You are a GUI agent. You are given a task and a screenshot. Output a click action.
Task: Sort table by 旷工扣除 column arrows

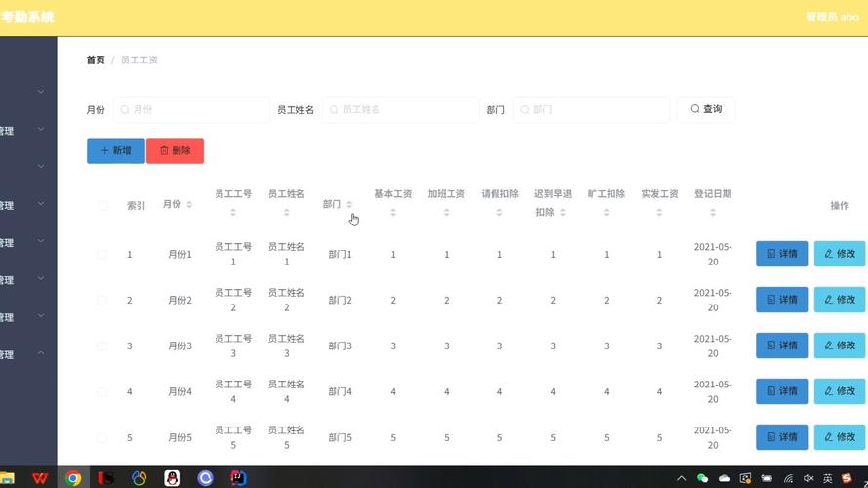pyautogui.click(x=607, y=212)
